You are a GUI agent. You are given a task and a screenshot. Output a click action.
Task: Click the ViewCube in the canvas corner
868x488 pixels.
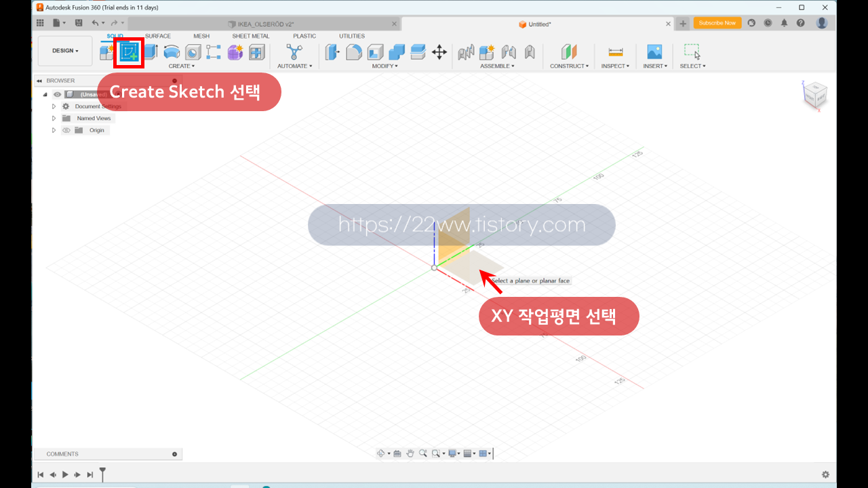click(x=814, y=96)
